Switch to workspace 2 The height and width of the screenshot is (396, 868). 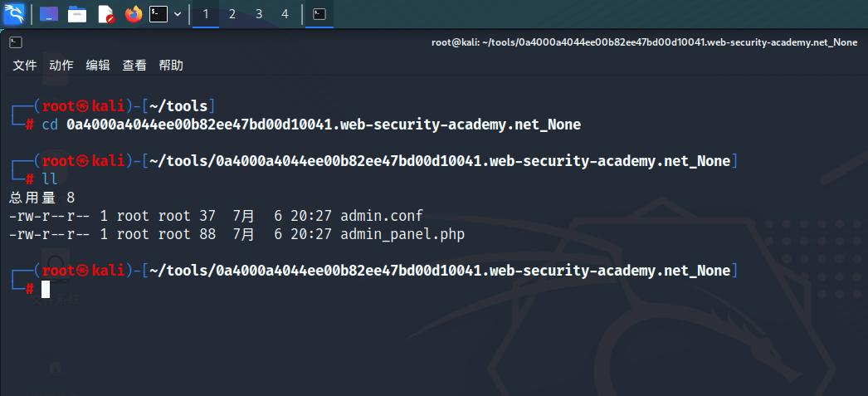pyautogui.click(x=232, y=14)
